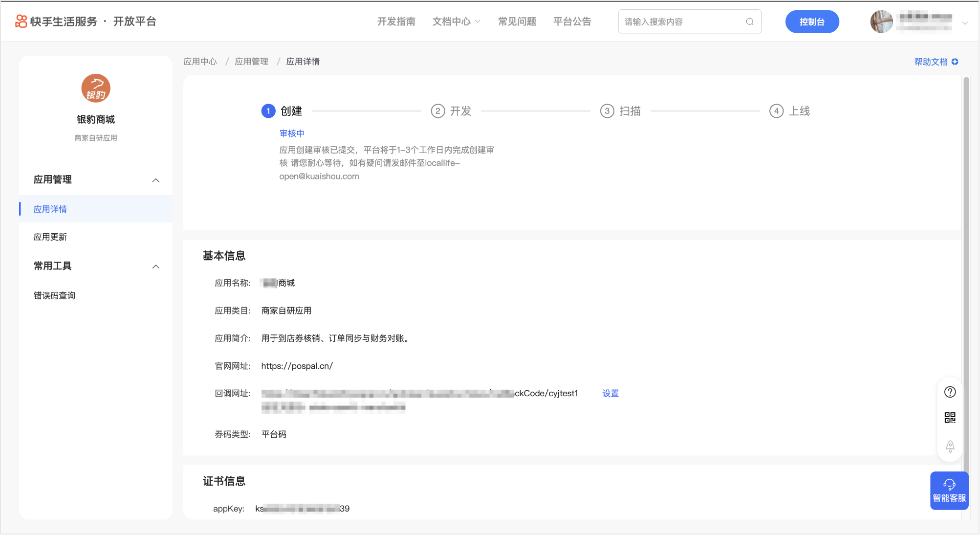Click 设置 link beside callback URL

(x=610, y=393)
